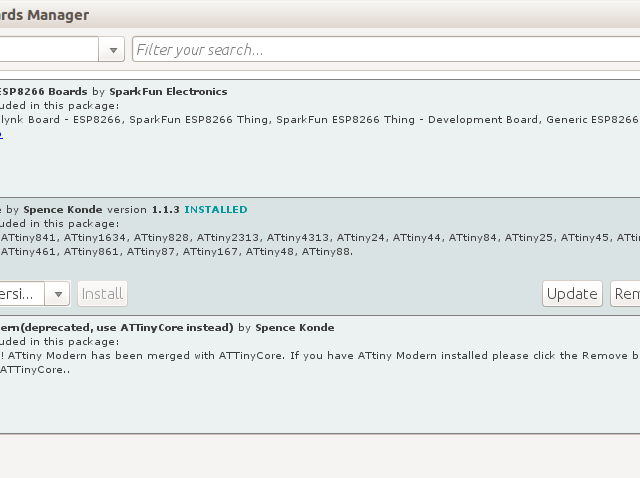Click the Boards Manager title bar
640x478 pixels.
point(320,15)
